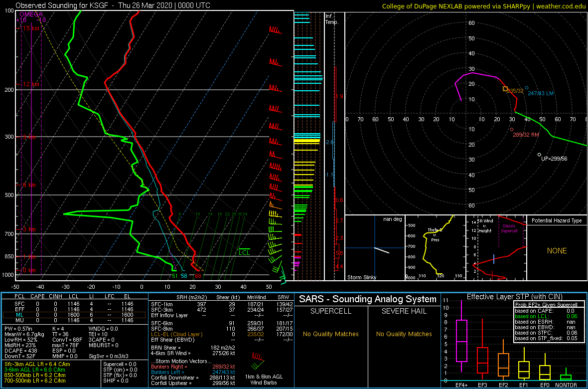Click the BRN Shear = label
The image size is (588, 389).
click(x=166, y=348)
